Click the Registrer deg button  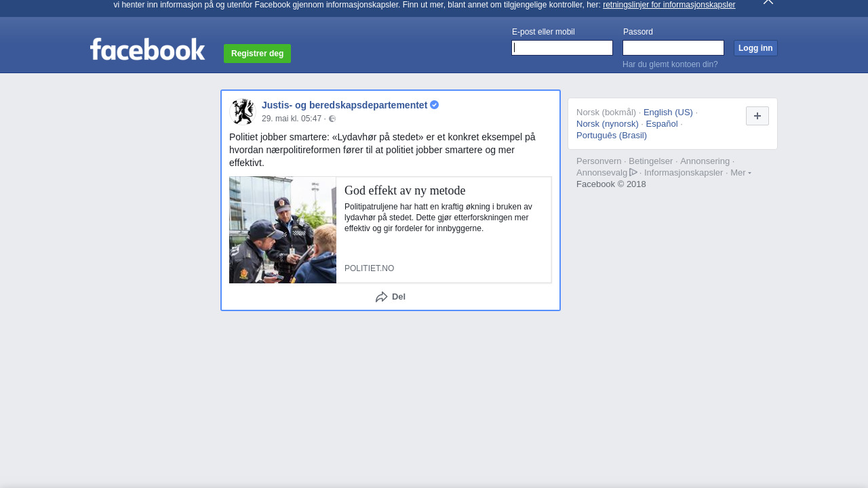(x=257, y=54)
